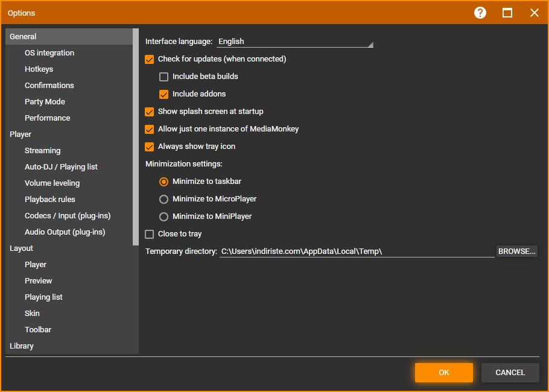This screenshot has height=392, width=549.
Task: Toggle Allow just one instance of MediaMonkey
Action: click(150, 129)
